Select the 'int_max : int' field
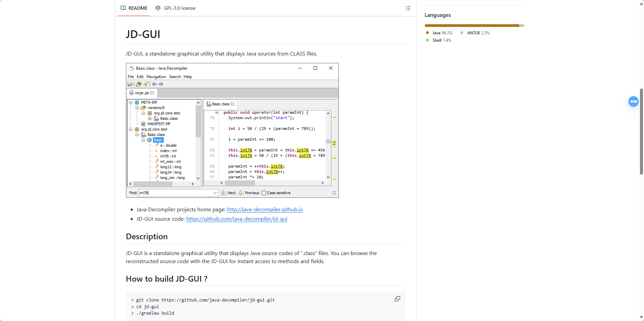This screenshot has height=321, width=644. tap(170, 162)
